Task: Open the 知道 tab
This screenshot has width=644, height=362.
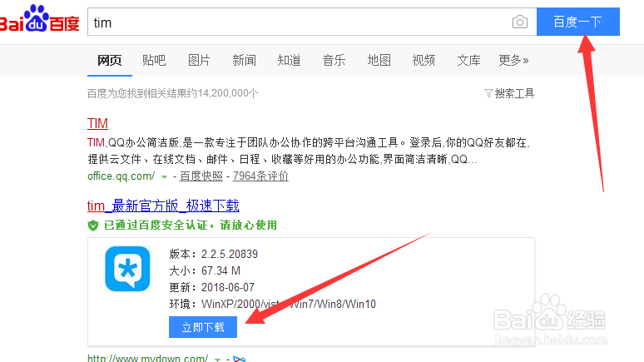Action: point(289,61)
